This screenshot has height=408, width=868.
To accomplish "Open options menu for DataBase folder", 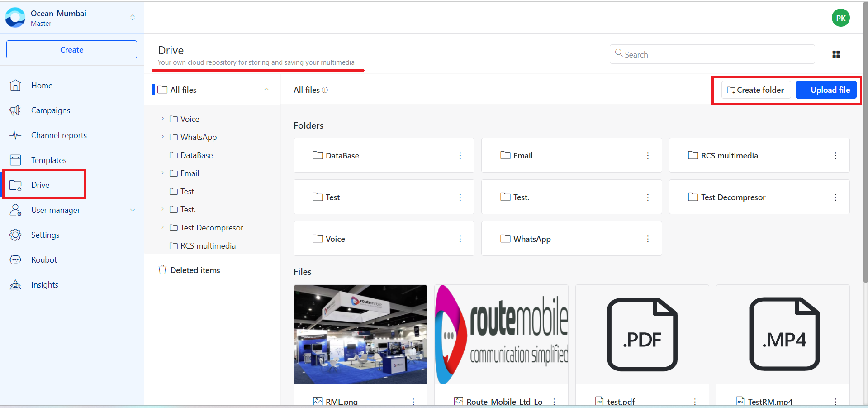I will (x=460, y=156).
